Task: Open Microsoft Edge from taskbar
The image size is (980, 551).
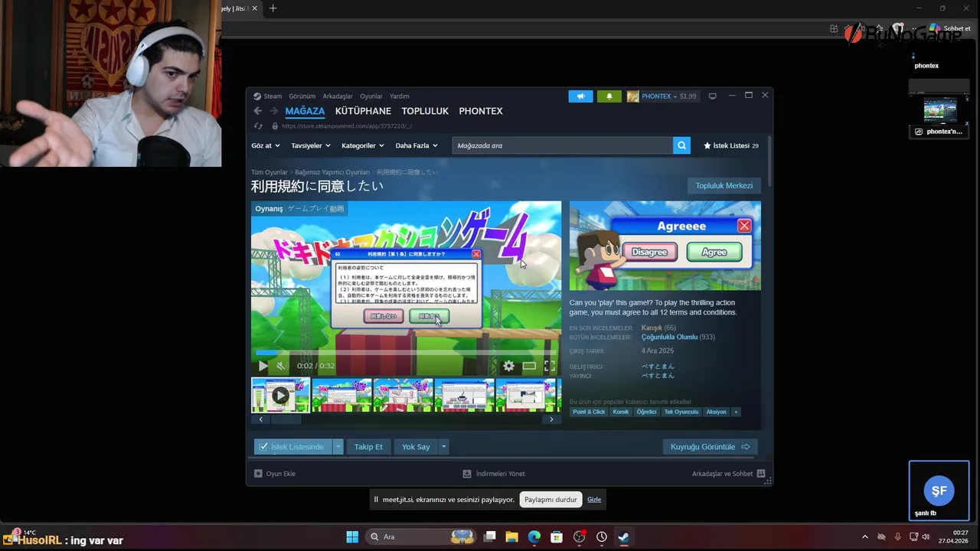Action: point(534,536)
